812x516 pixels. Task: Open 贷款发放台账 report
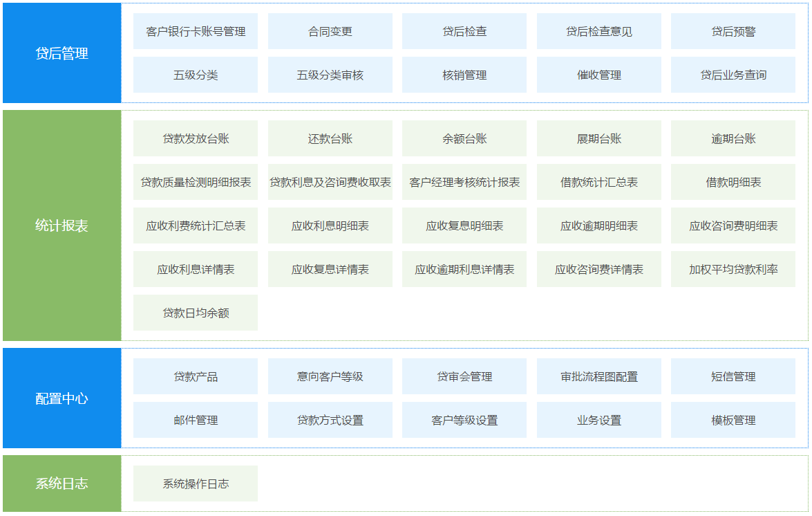(196, 138)
